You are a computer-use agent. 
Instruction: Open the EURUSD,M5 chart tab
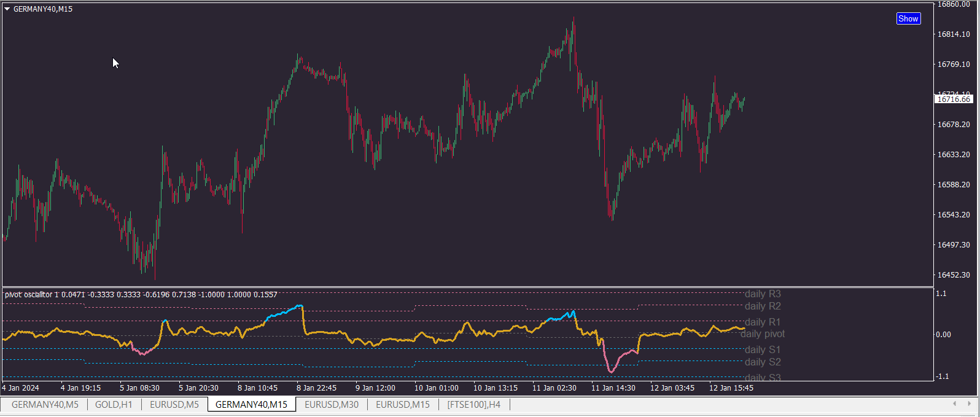coord(174,405)
